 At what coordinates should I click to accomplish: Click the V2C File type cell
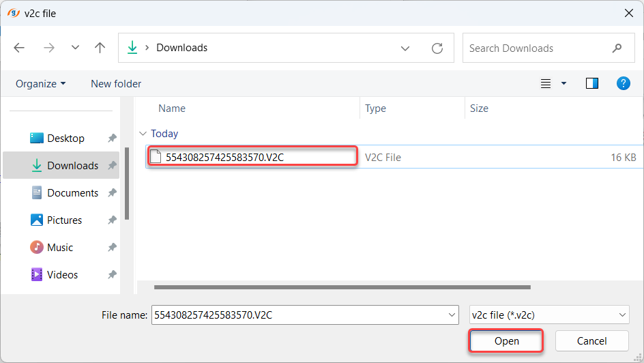click(383, 157)
